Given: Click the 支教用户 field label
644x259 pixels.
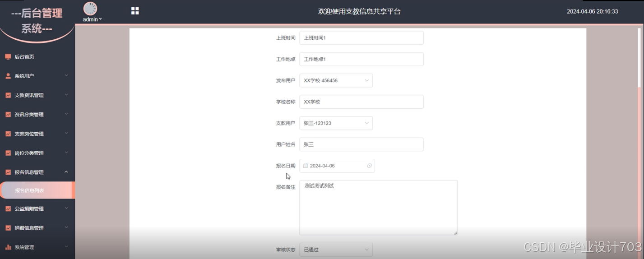Looking at the screenshot, I should click(x=286, y=123).
